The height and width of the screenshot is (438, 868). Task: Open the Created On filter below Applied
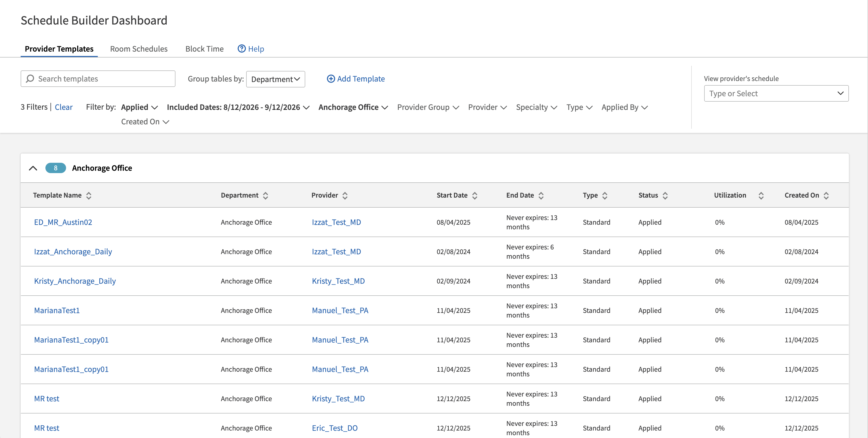click(145, 122)
